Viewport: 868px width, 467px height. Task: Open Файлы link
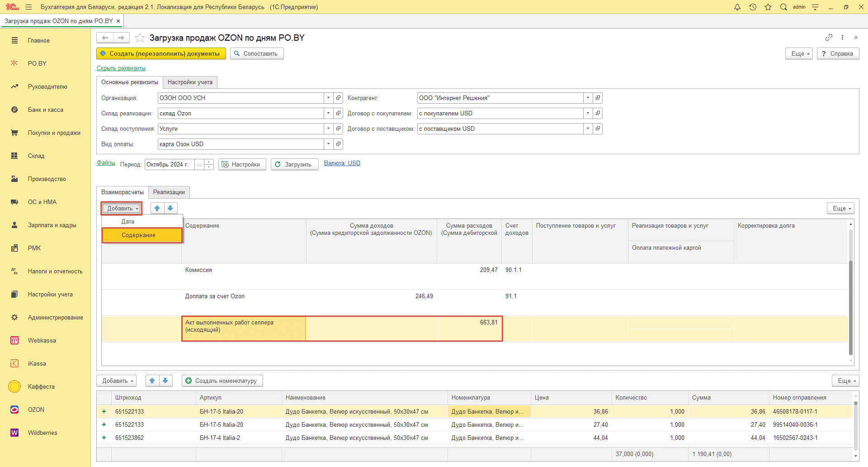[106, 163]
